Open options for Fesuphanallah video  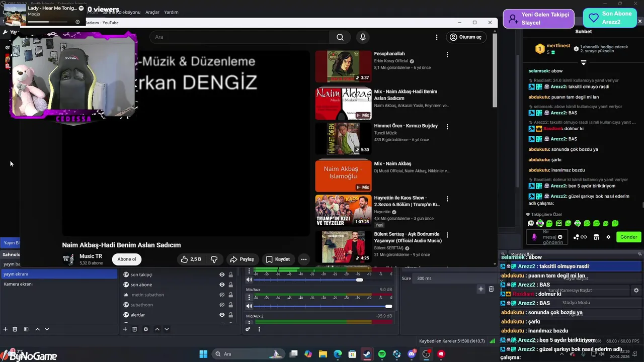[447, 54]
